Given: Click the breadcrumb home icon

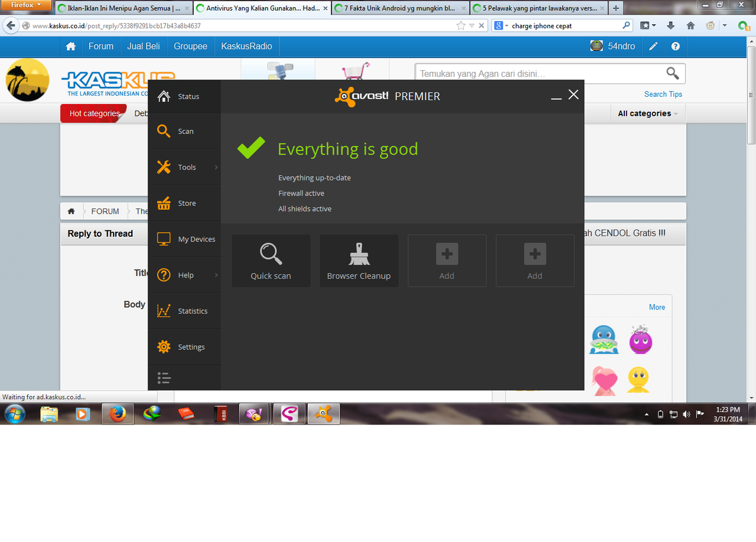Looking at the screenshot, I should point(71,211).
